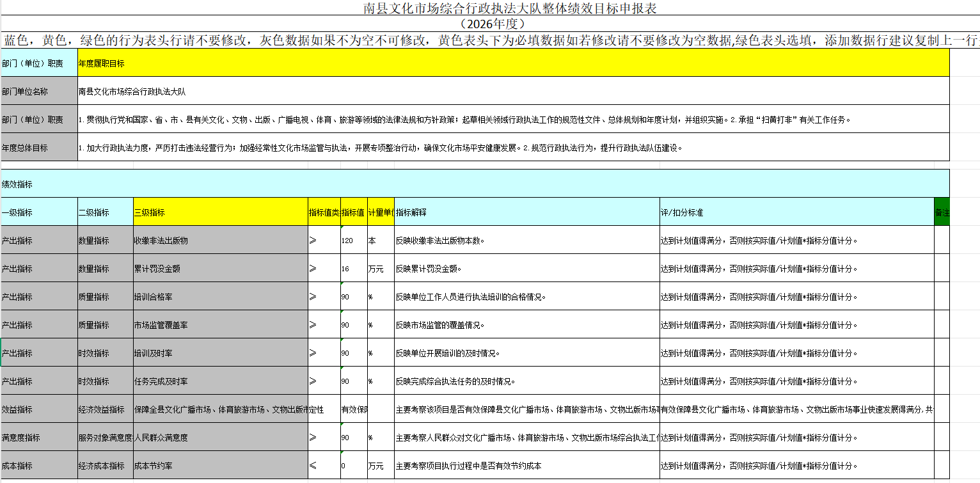
Task: Select the cyan 绩效指标 section header
Action: point(475,184)
